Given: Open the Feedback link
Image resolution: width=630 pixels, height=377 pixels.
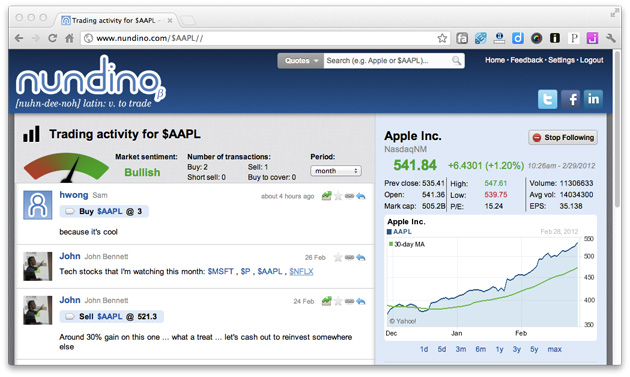Looking at the screenshot, I should (526, 60).
